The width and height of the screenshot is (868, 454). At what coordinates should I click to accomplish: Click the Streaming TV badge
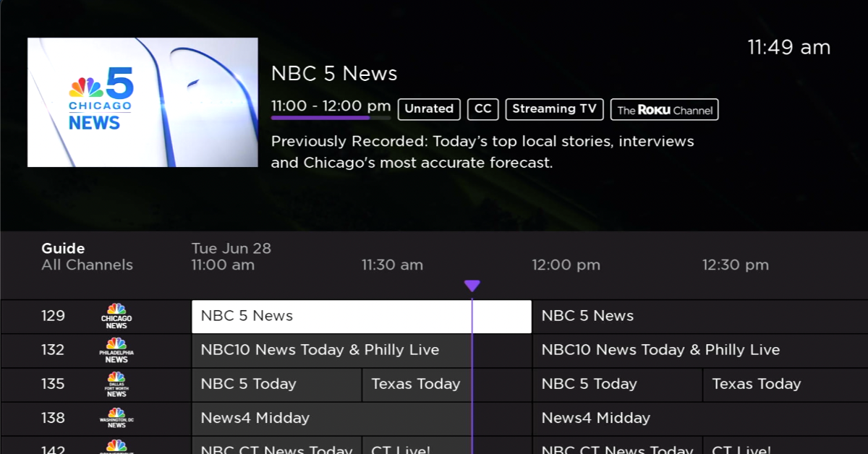click(554, 109)
